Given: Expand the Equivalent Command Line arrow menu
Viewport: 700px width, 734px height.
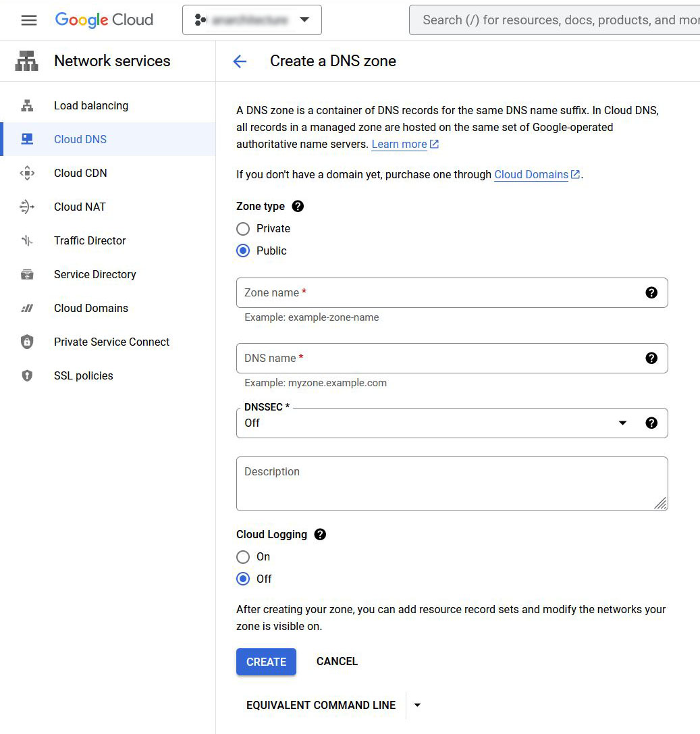Looking at the screenshot, I should point(417,705).
